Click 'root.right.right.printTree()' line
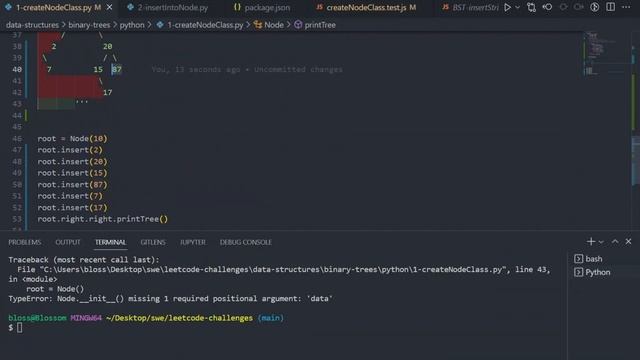 (x=102, y=219)
